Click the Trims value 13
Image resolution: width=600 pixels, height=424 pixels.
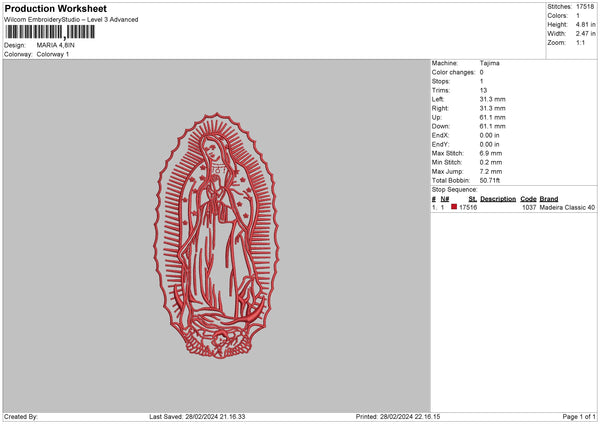[483, 90]
